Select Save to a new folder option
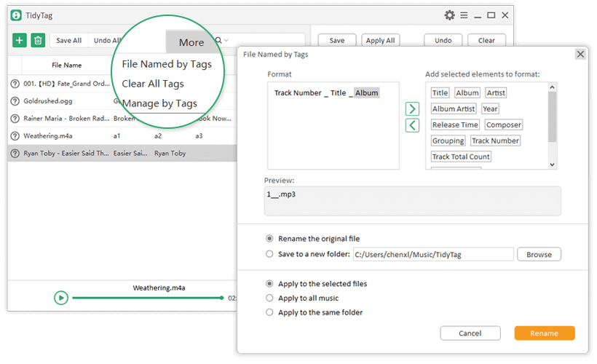This screenshot has width=597, height=364. [x=270, y=254]
